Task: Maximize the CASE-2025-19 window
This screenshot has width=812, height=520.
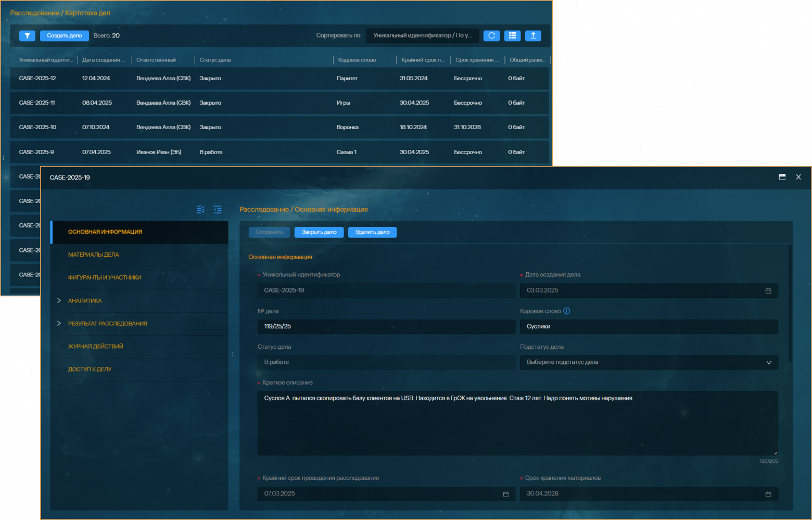Action: click(x=782, y=177)
